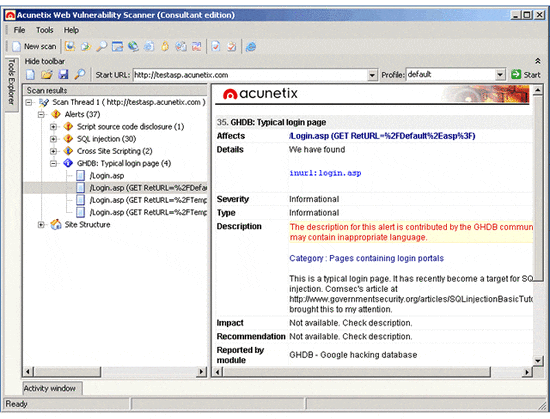
Task: Open the Start URL dropdown arrow
Action: click(x=372, y=75)
